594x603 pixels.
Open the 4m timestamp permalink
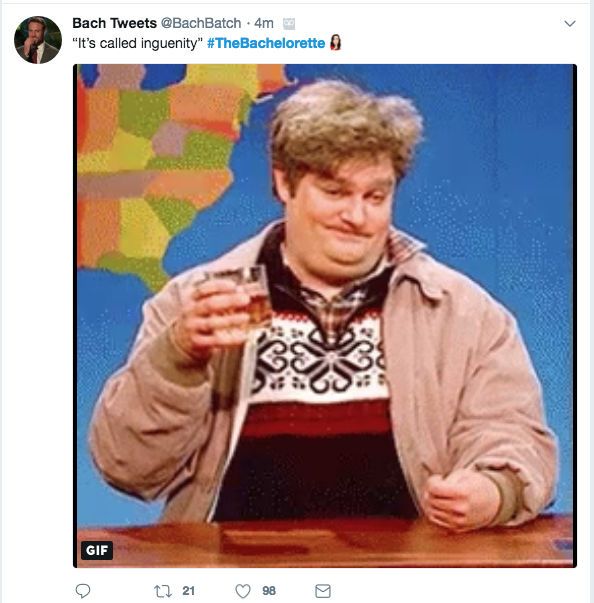(x=264, y=23)
